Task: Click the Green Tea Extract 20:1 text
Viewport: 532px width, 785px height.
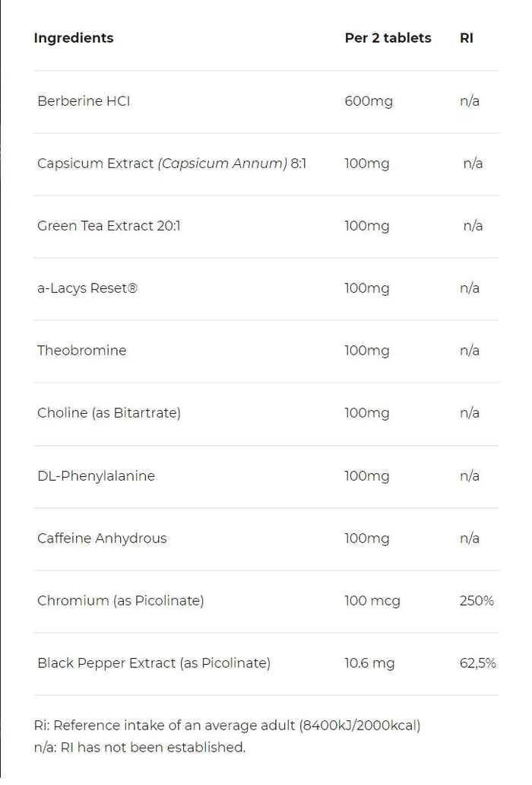Action: coord(109,226)
